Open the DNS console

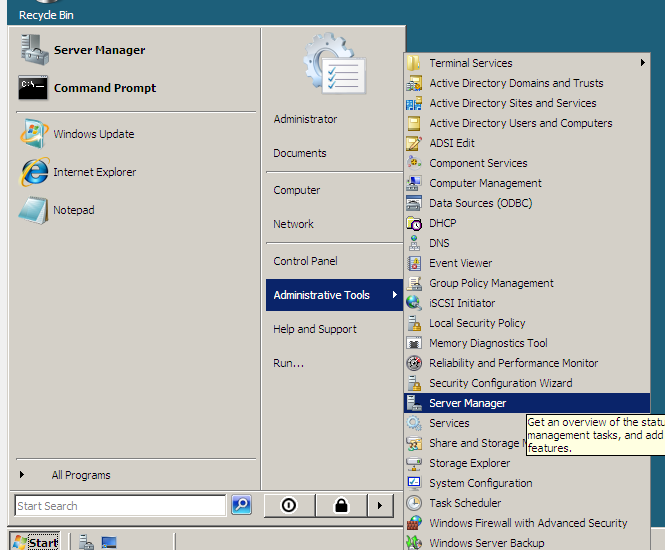(527, 243)
